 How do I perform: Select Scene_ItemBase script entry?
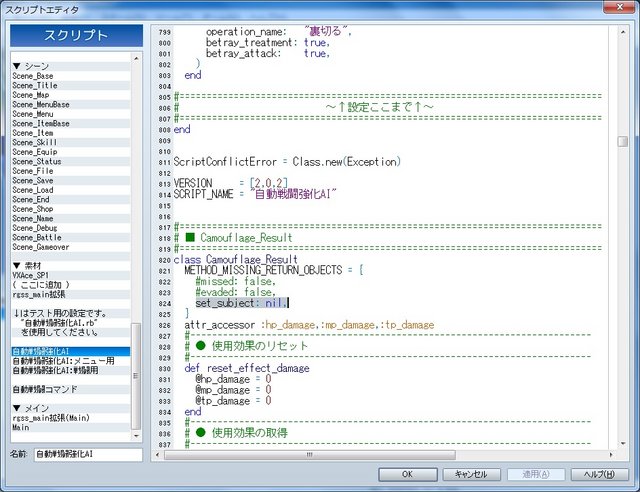click(71, 123)
